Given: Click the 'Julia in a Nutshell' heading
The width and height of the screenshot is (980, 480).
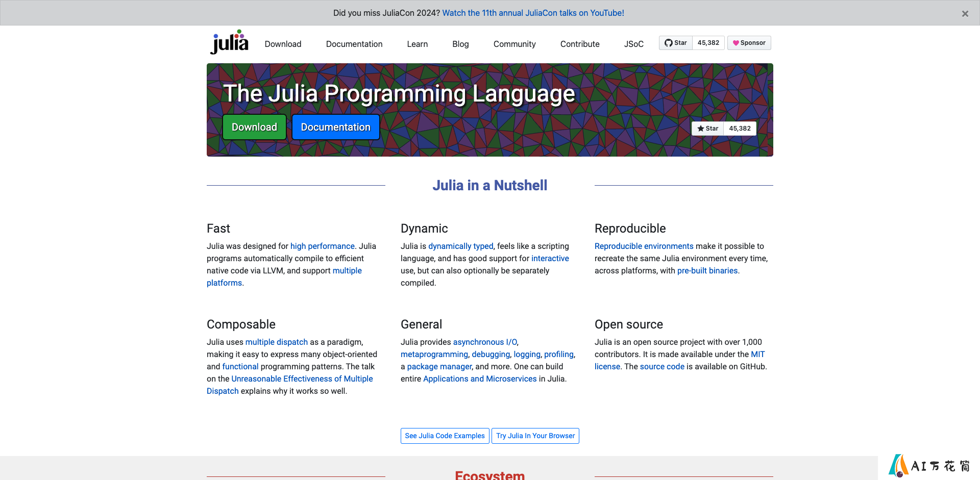Looking at the screenshot, I should [490, 185].
